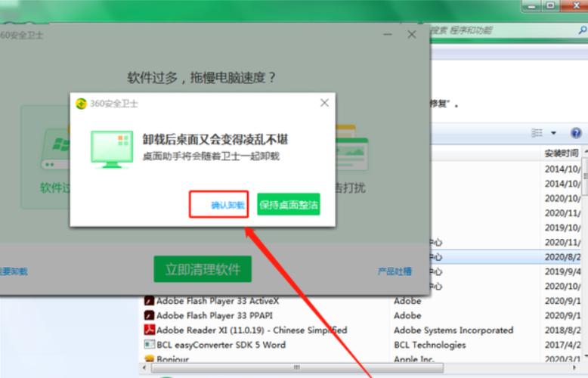The height and width of the screenshot is (378, 588).
Task: Click the Flash Player 33 PPAPI icon
Action: tap(149, 315)
